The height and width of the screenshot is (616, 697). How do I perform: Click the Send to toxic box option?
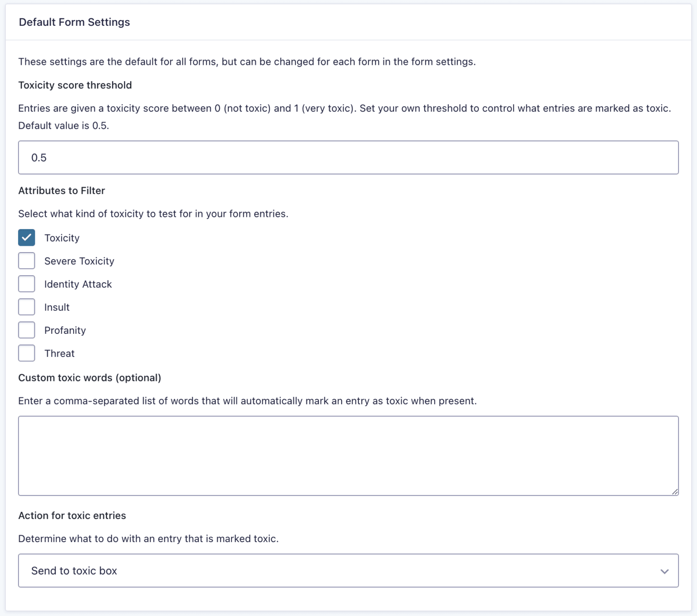tap(74, 571)
